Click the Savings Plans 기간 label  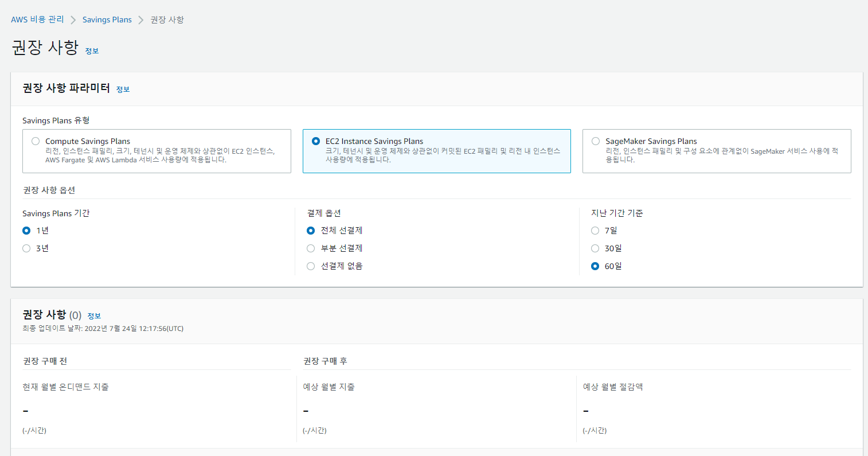pos(56,213)
